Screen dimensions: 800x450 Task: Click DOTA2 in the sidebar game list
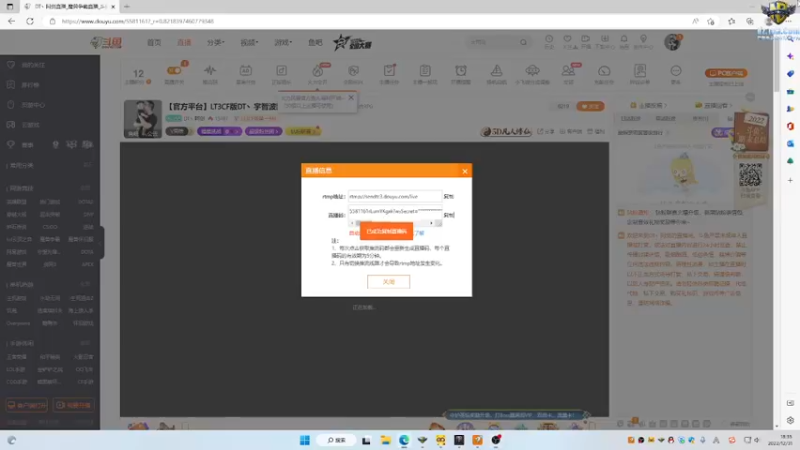pos(85,202)
